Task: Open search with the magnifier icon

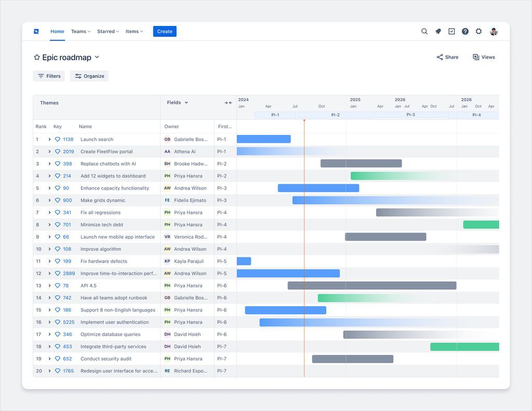Action: pyautogui.click(x=424, y=32)
